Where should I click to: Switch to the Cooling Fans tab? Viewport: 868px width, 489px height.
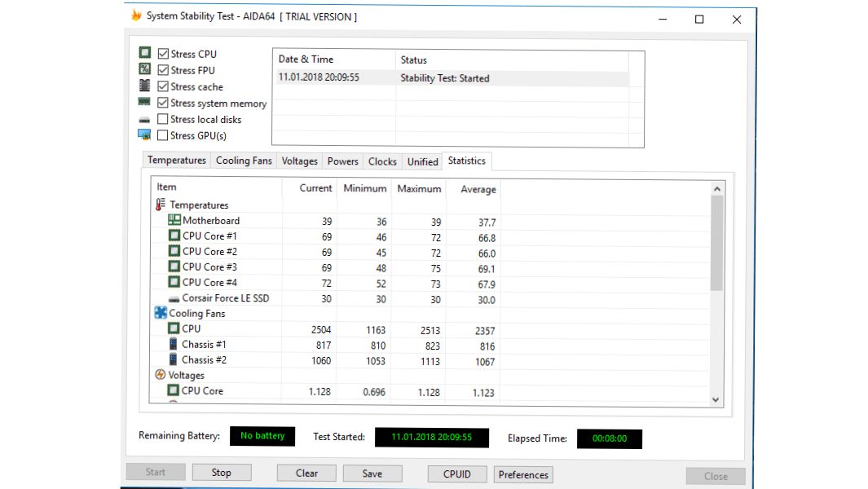pos(245,161)
